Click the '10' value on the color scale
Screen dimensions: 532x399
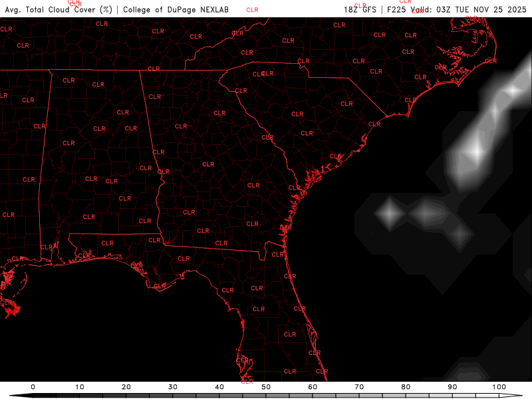pos(79,387)
